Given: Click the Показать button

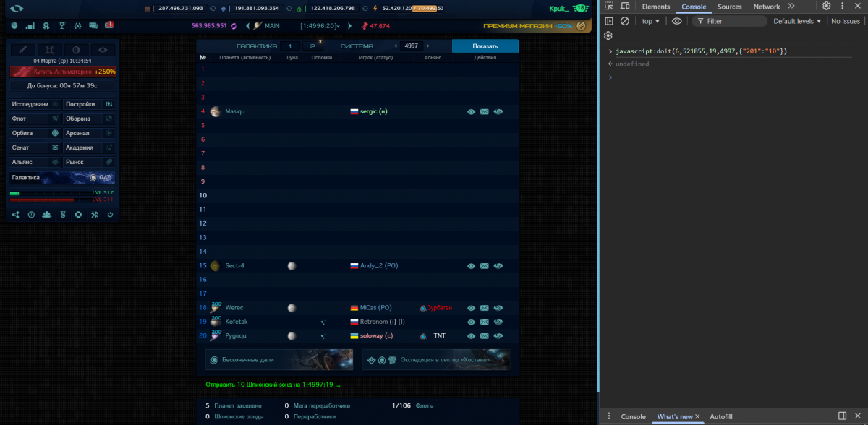Looking at the screenshot, I should (485, 46).
